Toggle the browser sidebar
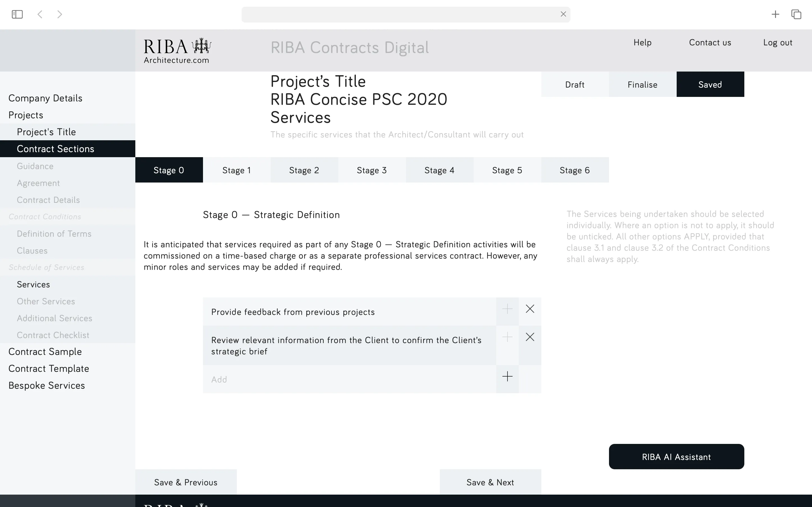 pyautogui.click(x=17, y=14)
